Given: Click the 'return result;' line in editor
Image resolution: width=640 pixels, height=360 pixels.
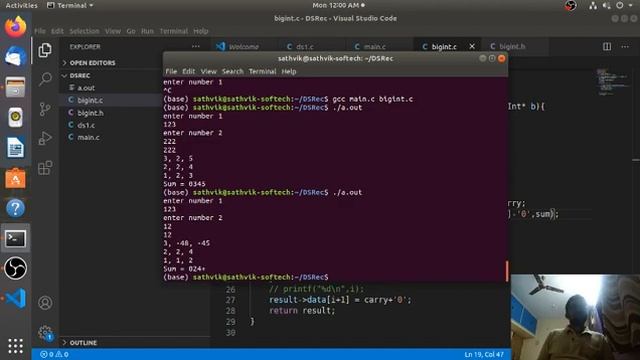Looking at the screenshot, I should click(302, 311).
